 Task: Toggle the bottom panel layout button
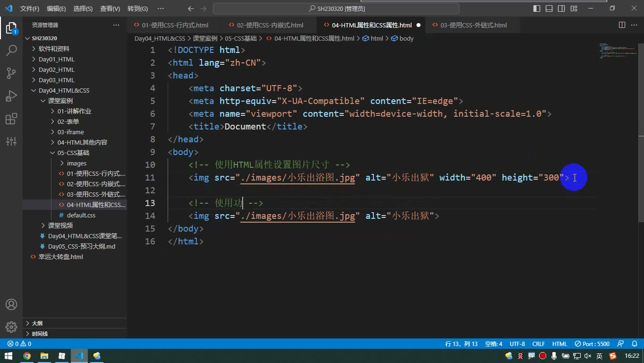[549, 9]
